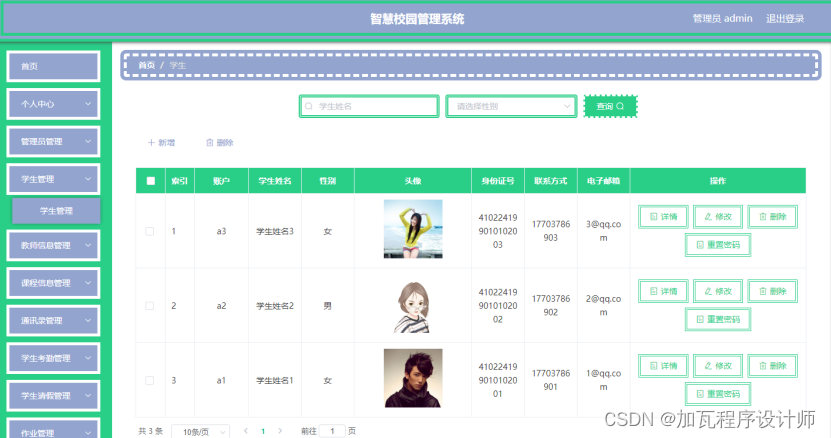Click 重置密码 for student a3
The width and height of the screenshot is (831, 438).
pos(718,245)
